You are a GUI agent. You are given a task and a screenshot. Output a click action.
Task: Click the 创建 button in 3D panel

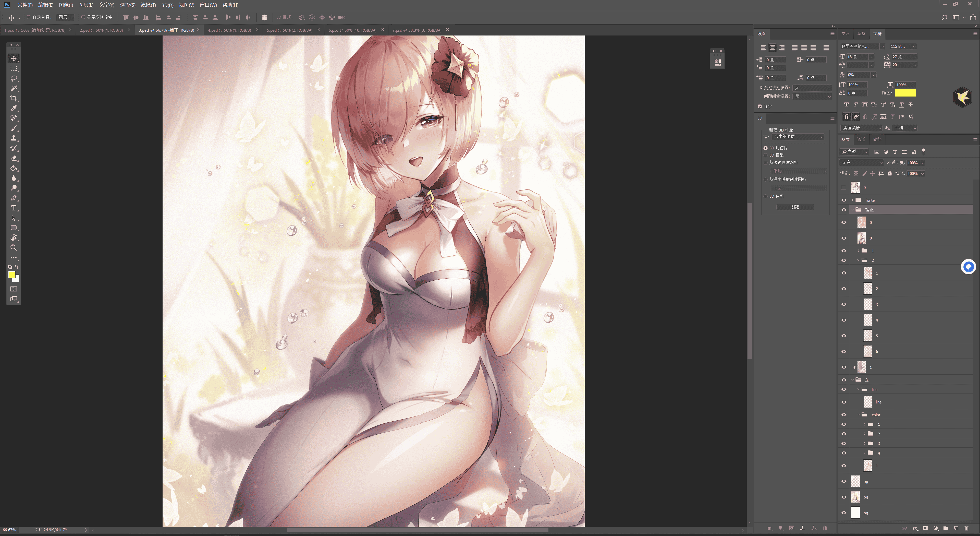(x=795, y=207)
